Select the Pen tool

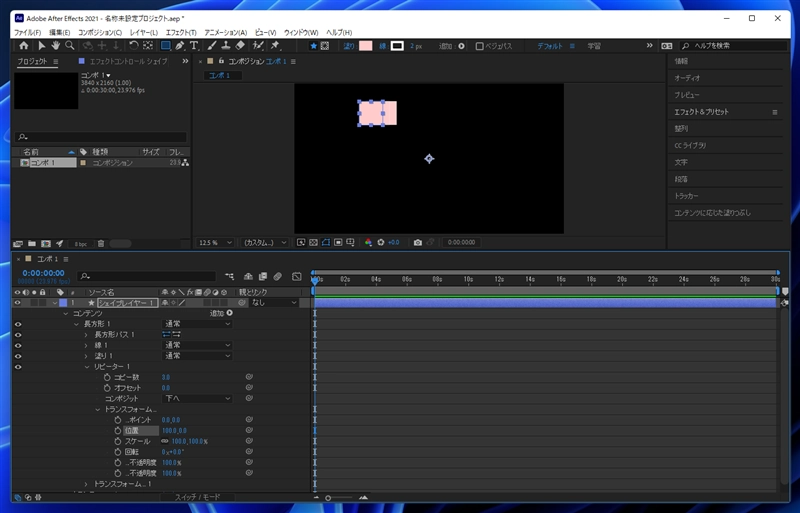[179, 46]
